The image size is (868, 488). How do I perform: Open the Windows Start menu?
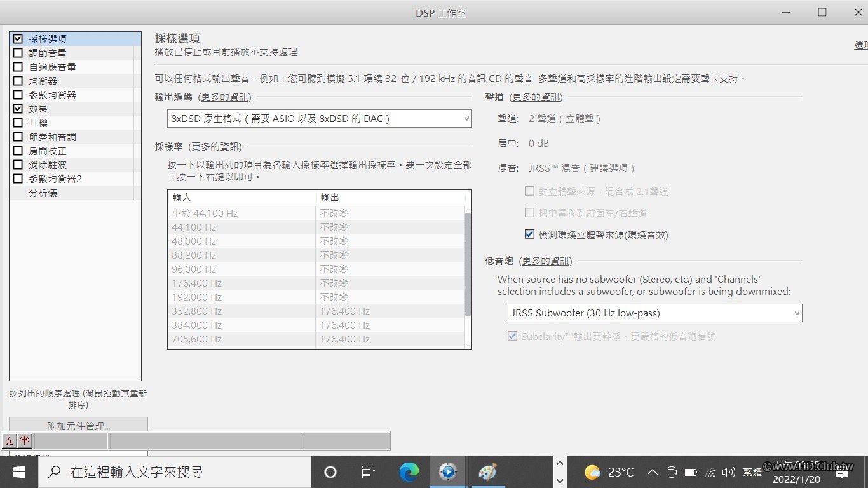coord(18,472)
